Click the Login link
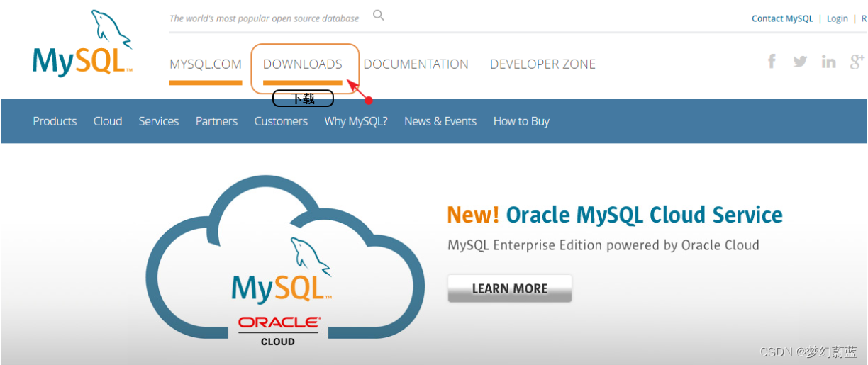 (x=838, y=18)
